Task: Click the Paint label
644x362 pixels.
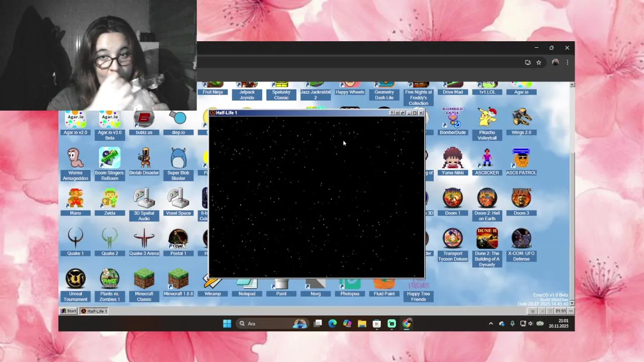Action: tap(281, 294)
